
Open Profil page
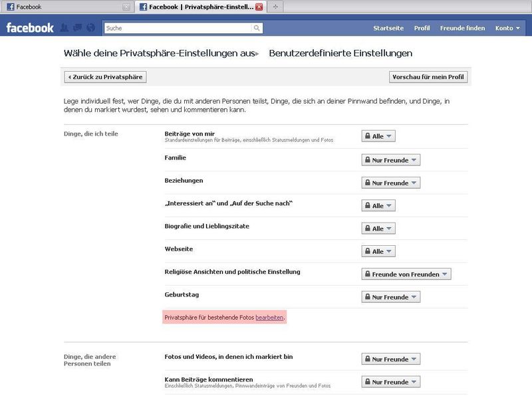[x=422, y=28]
